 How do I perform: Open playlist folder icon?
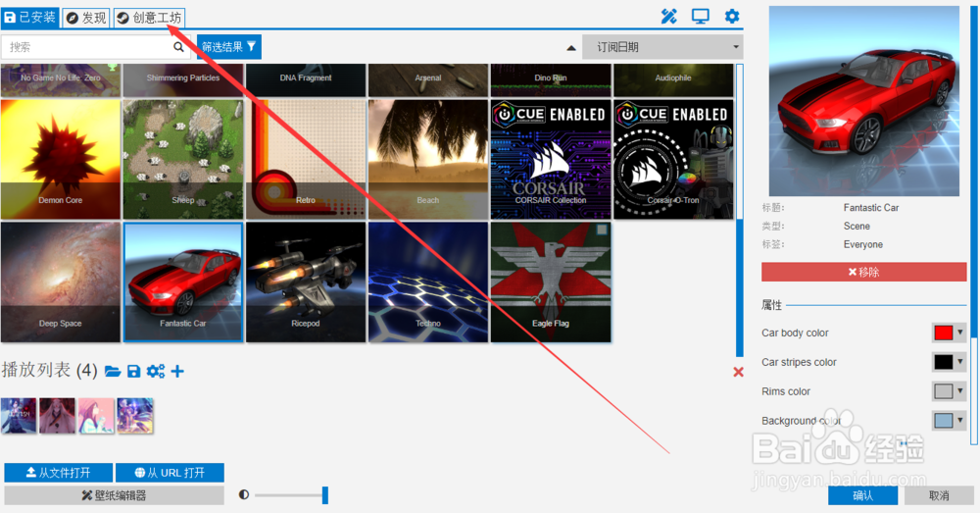113,372
